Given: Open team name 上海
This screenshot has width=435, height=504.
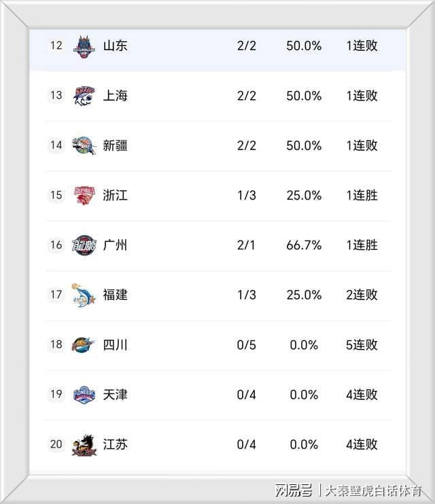Looking at the screenshot, I should (115, 96).
